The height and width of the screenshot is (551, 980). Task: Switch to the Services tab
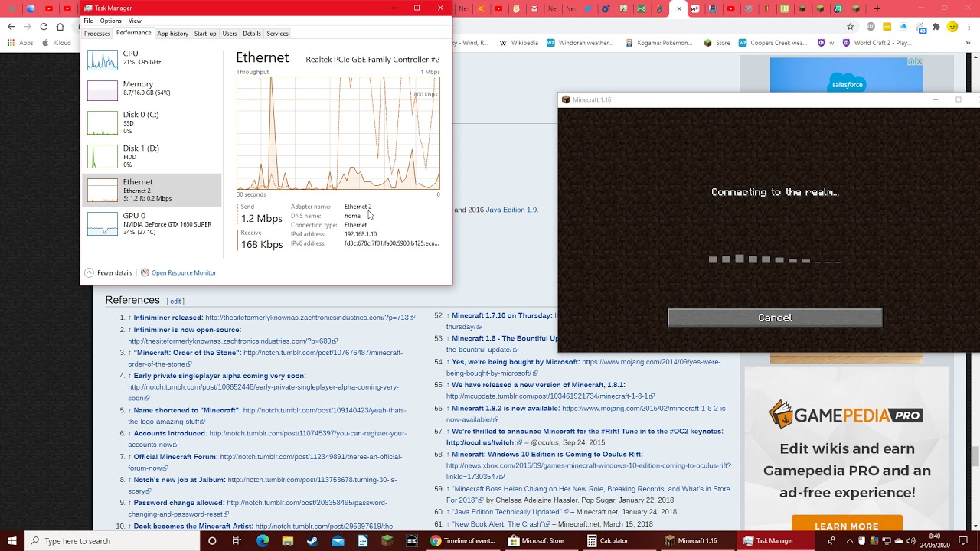pyautogui.click(x=277, y=34)
